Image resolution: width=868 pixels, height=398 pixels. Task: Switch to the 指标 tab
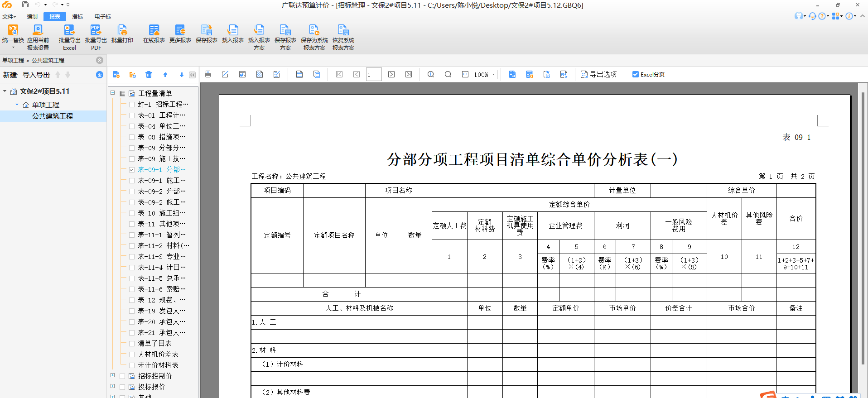(x=77, y=16)
